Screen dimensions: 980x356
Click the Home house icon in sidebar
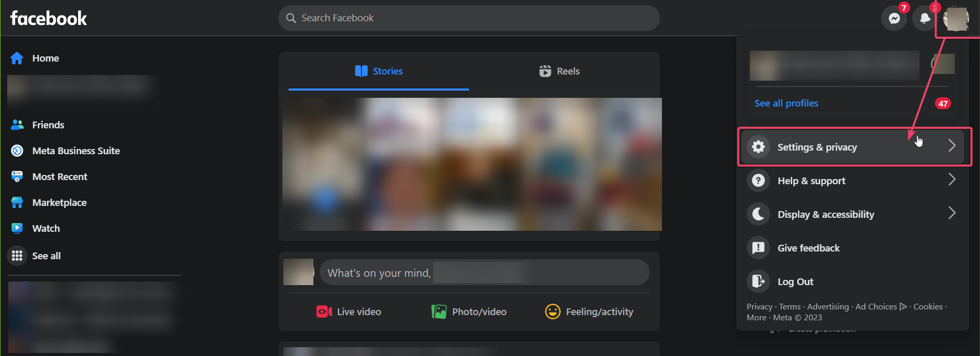17,58
